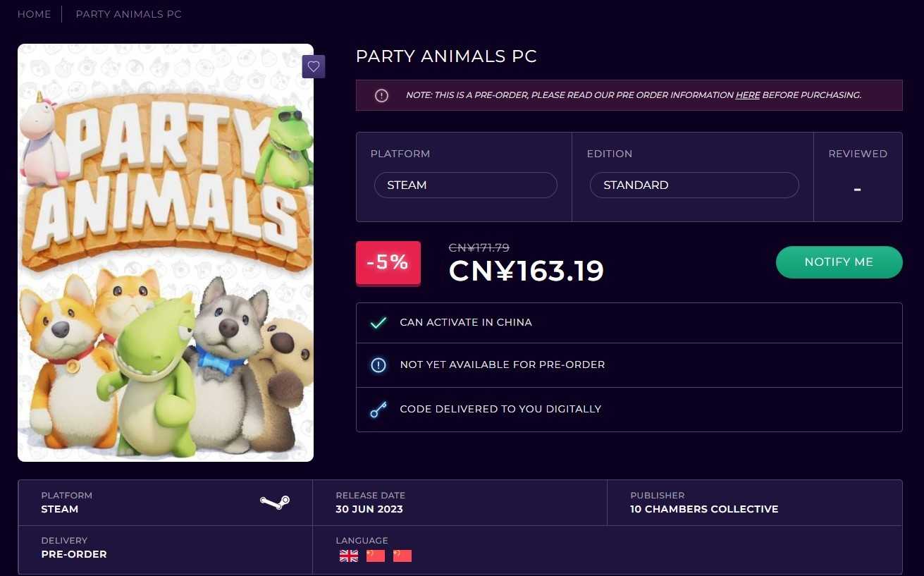Click the first Chinese flag icon
The height and width of the screenshot is (576, 924).
pyautogui.click(x=376, y=556)
